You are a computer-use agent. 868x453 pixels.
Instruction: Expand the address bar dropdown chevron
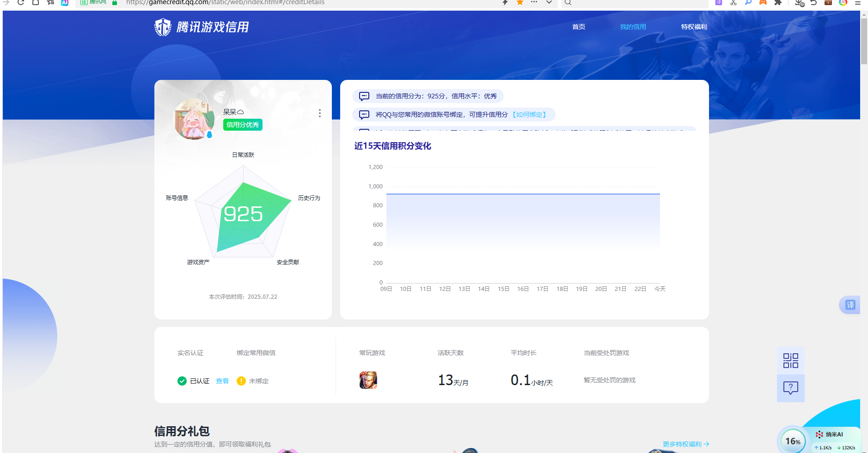(549, 2)
